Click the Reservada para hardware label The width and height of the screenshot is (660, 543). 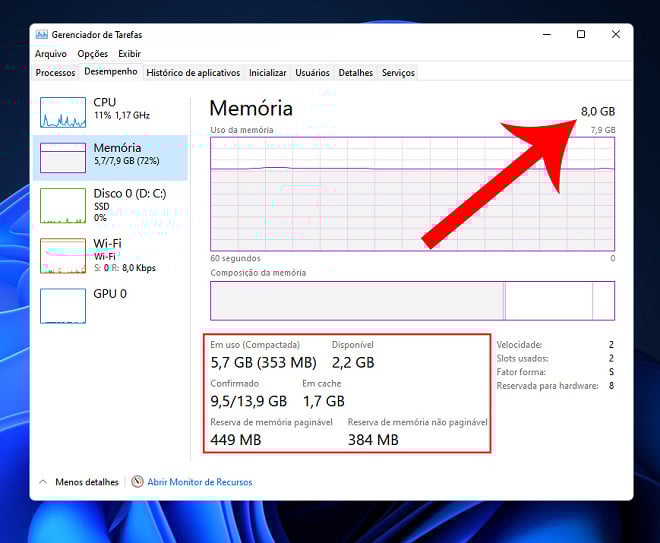(x=547, y=386)
